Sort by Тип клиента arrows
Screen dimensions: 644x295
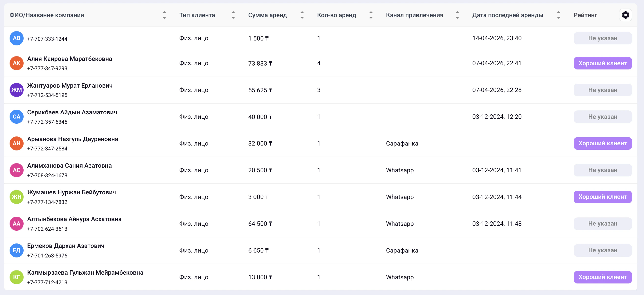233,15
